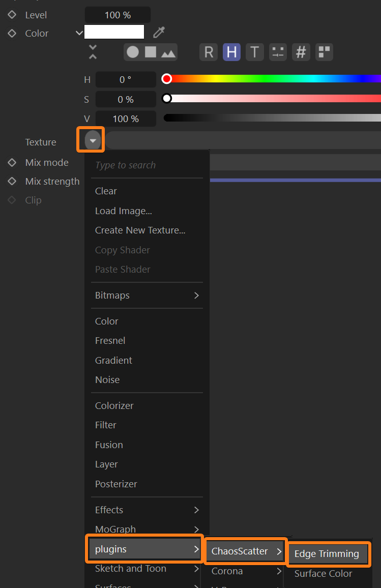The width and height of the screenshot is (381, 588).
Task: Toggle the RGB sliders button R
Action: (209, 52)
